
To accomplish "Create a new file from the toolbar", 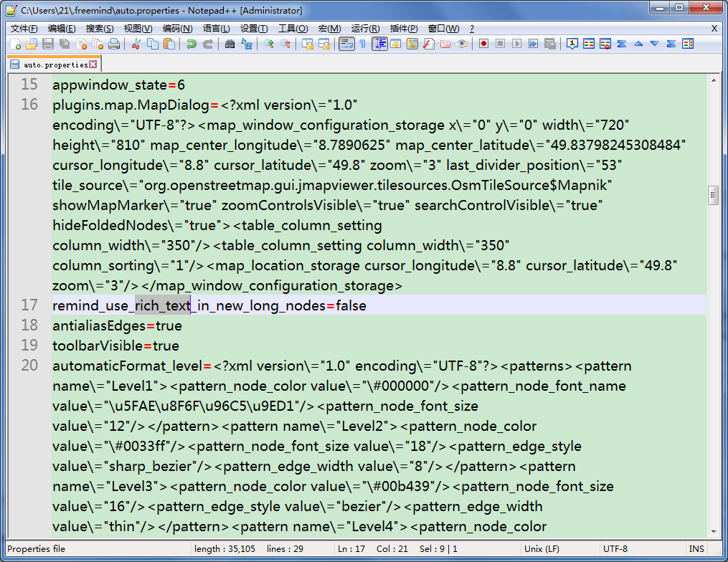I will (x=16, y=44).
